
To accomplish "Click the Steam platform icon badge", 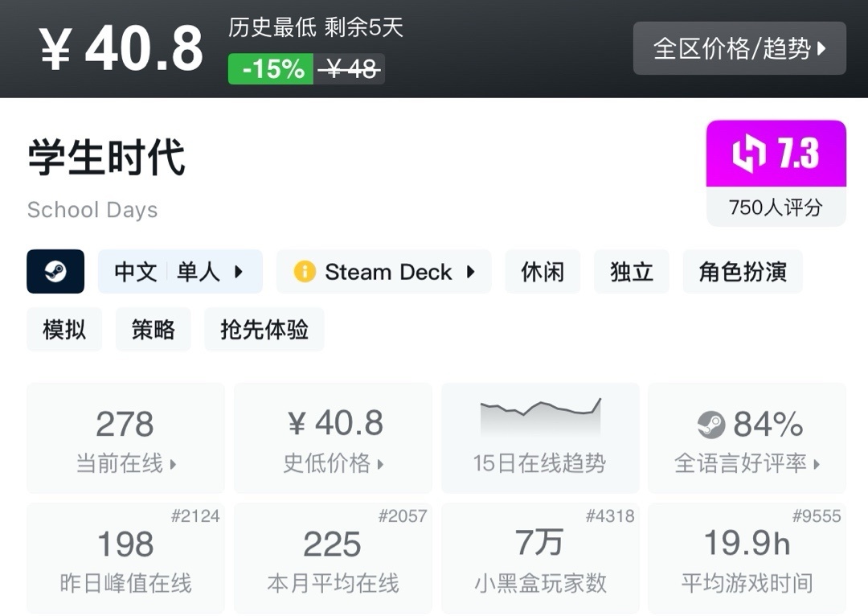I will pyautogui.click(x=55, y=272).
